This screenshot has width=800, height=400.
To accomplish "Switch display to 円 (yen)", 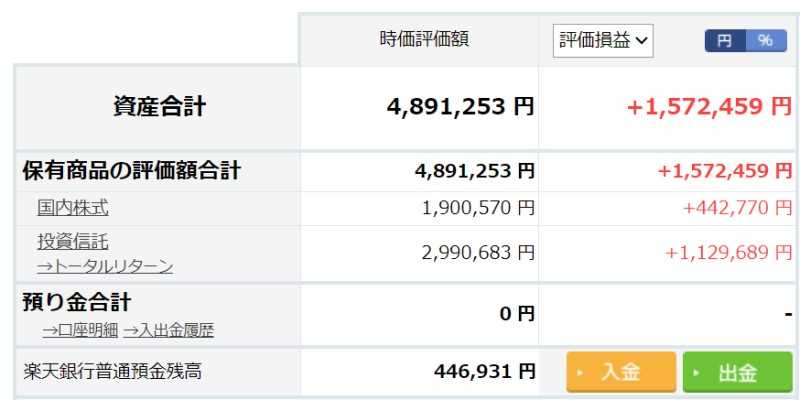I will tap(724, 40).
